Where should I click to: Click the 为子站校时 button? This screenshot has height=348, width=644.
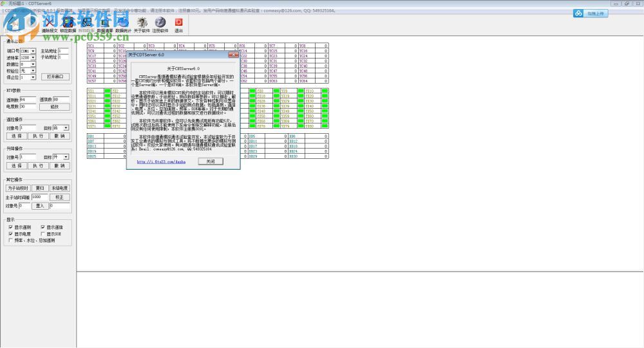(17, 188)
